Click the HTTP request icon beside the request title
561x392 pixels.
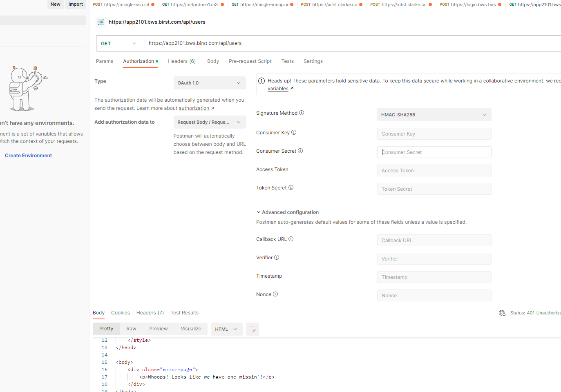[101, 22]
